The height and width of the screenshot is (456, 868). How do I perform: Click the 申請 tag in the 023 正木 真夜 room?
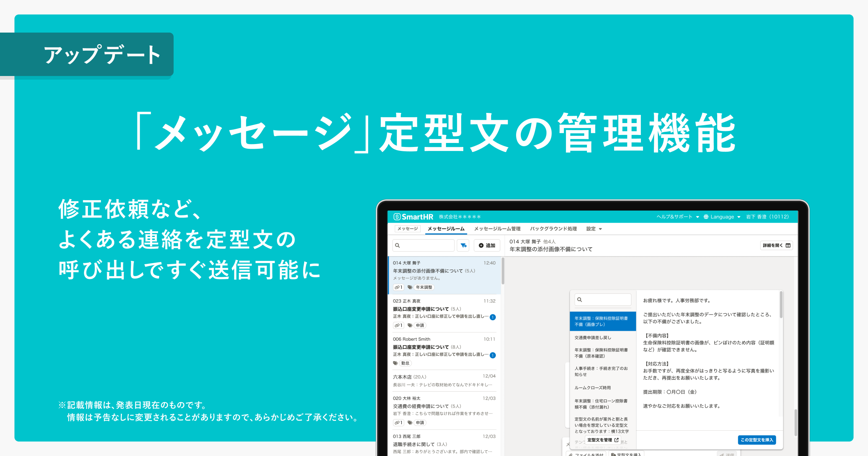pyautogui.click(x=420, y=325)
